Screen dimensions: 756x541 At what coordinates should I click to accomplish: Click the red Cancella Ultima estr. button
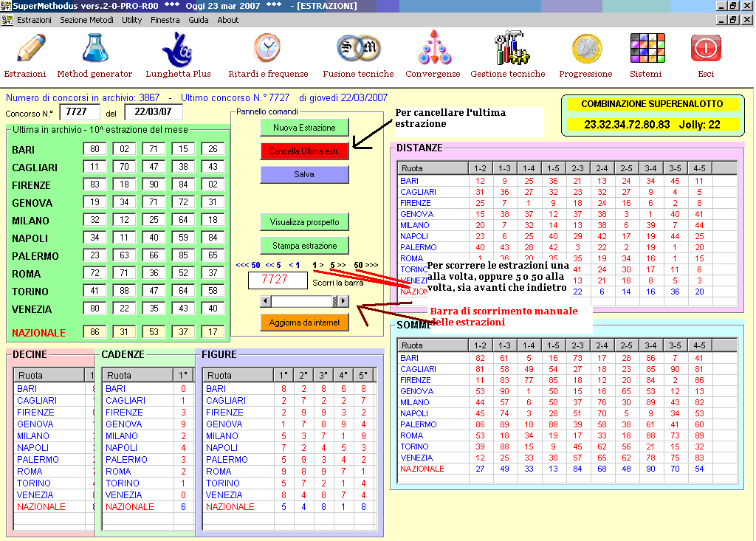304,151
